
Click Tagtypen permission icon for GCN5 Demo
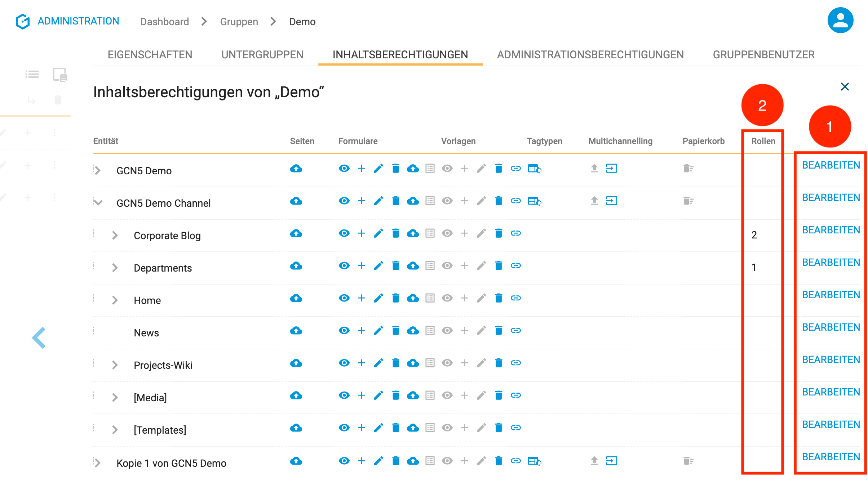pos(535,169)
